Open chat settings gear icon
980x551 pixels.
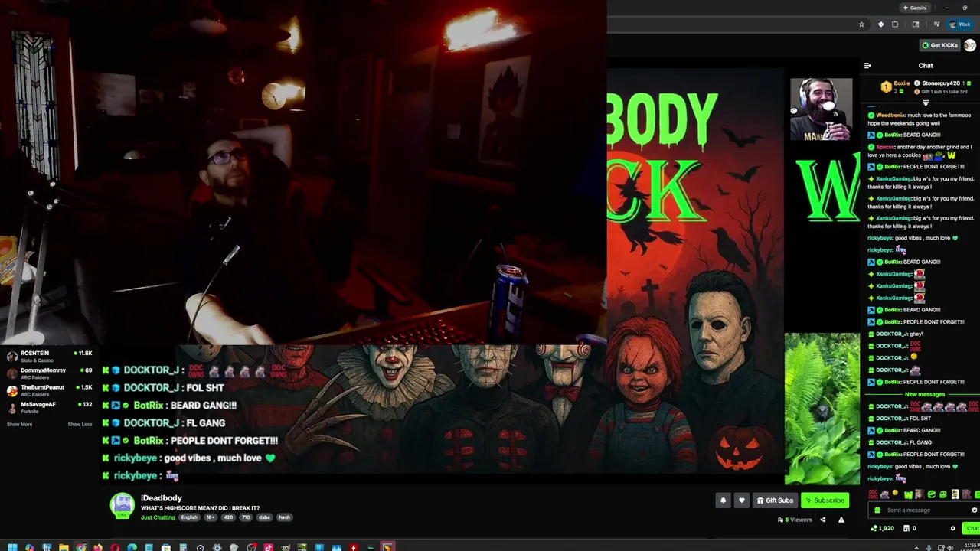(953, 528)
